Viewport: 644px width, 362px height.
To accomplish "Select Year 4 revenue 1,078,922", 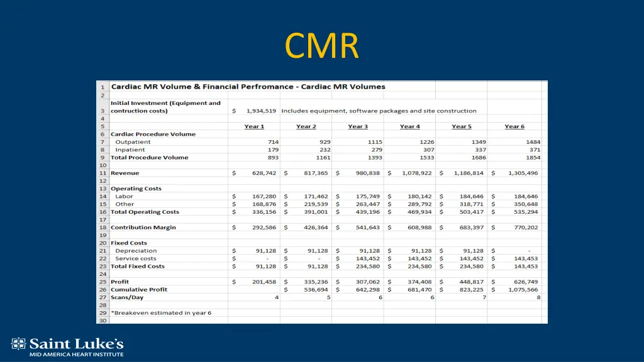I will [417, 173].
